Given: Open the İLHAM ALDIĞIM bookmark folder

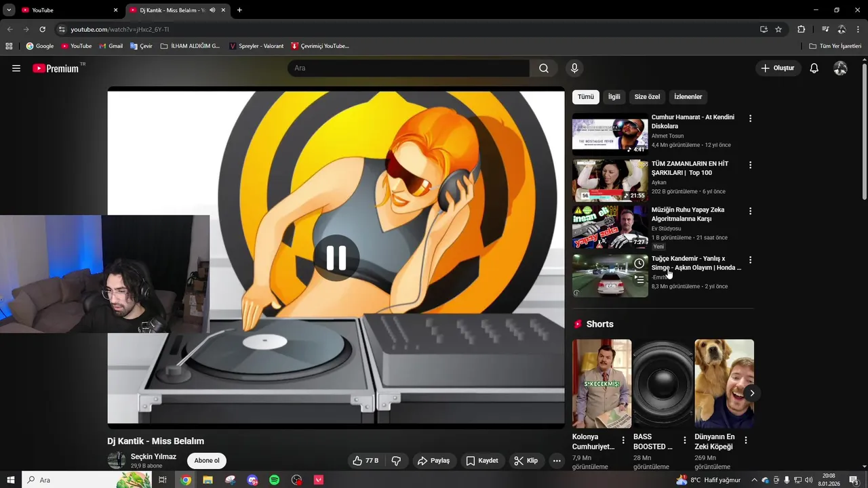Looking at the screenshot, I should [x=191, y=46].
